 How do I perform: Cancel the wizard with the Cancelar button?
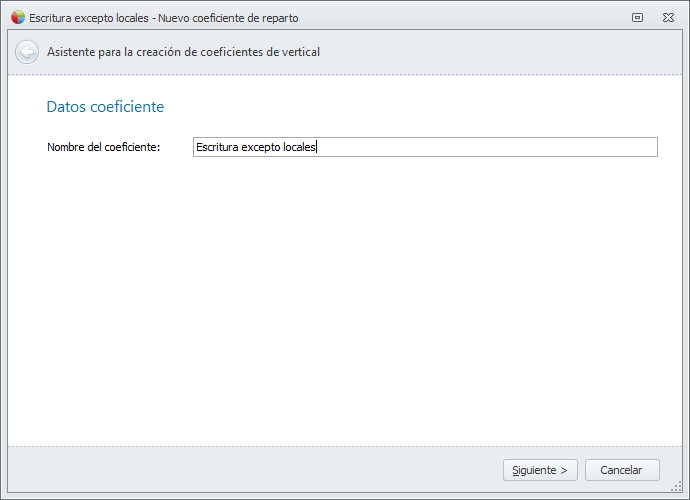pos(621,470)
